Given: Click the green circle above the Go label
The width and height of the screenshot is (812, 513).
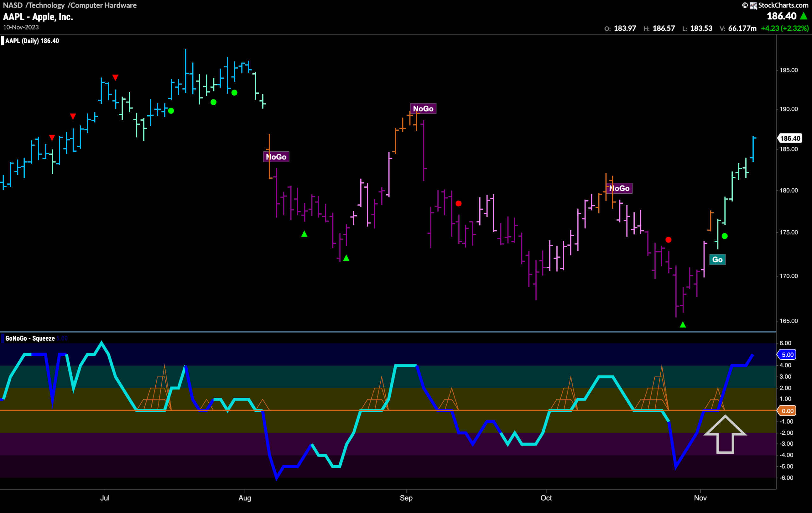Looking at the screenshot, I should tap(725, 236).
